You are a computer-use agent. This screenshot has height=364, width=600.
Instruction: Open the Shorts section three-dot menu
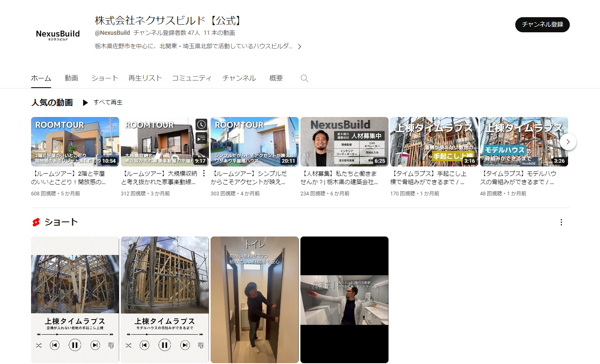(561, 222)
